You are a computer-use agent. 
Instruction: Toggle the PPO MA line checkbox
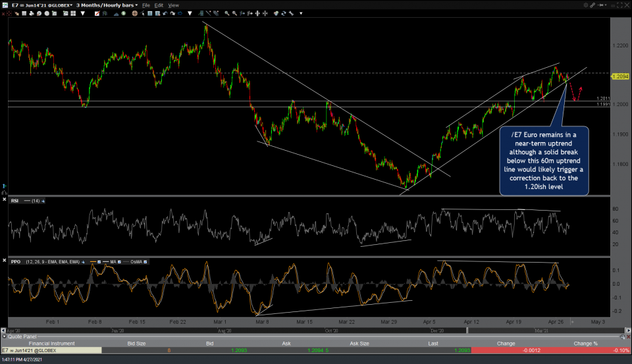coord(118,261)
